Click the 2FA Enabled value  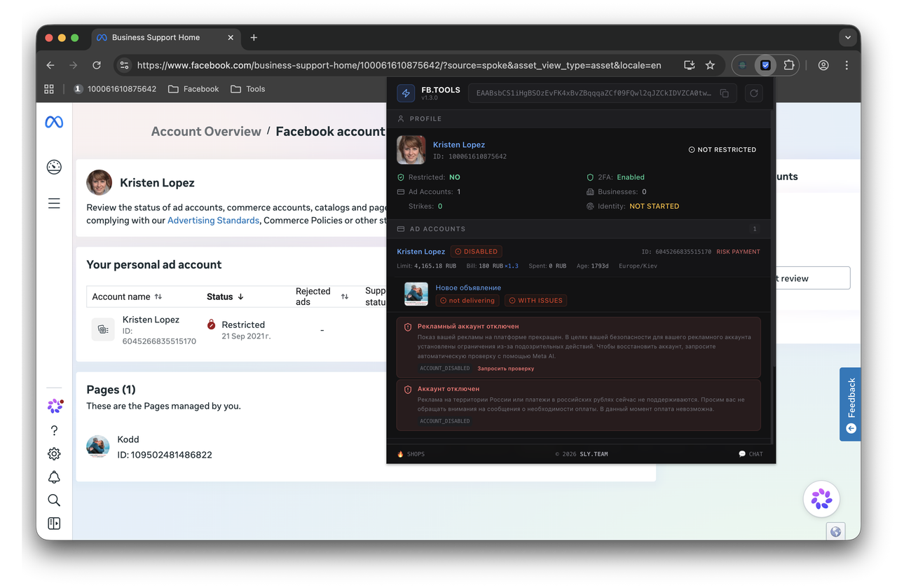point(631,177)
